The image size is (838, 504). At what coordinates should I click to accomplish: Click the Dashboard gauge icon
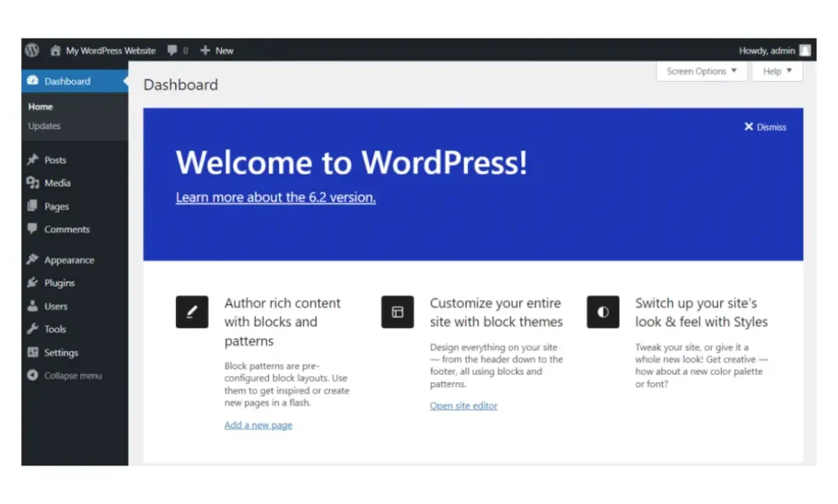click(33, 81)
